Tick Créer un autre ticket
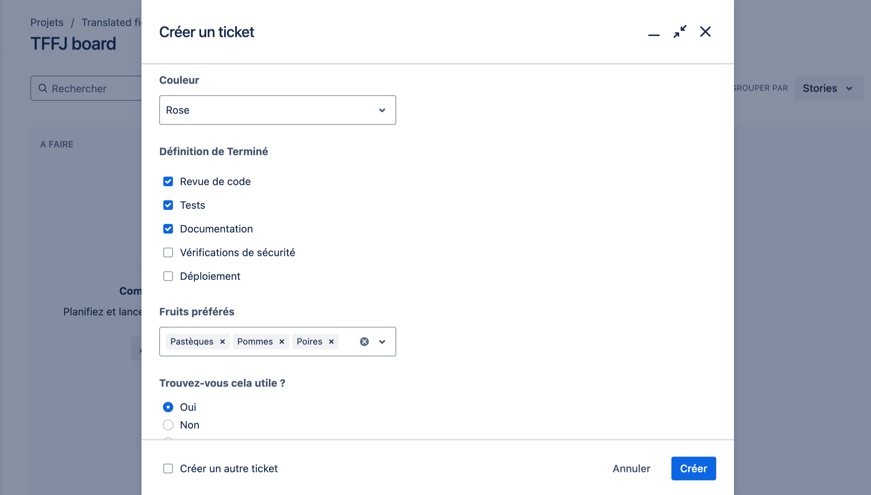The height and width of the screenshot is (495, 871). coord(168,468)
